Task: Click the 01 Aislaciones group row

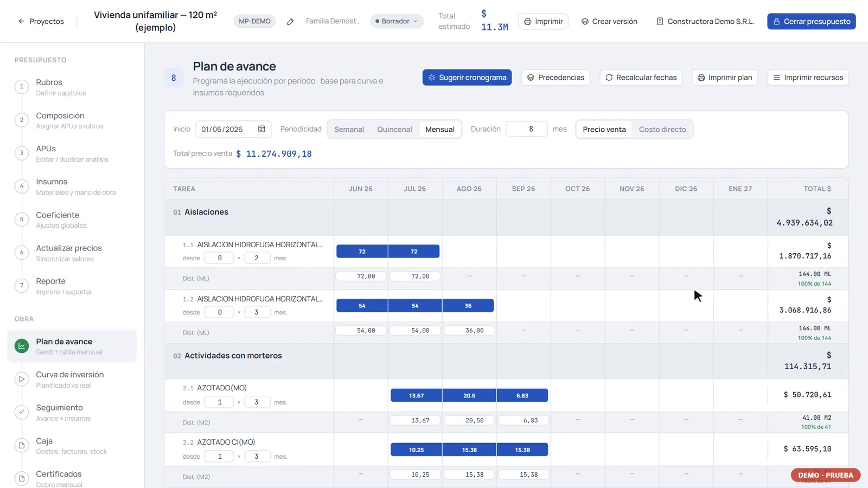Action: click(x=506, y=217)
